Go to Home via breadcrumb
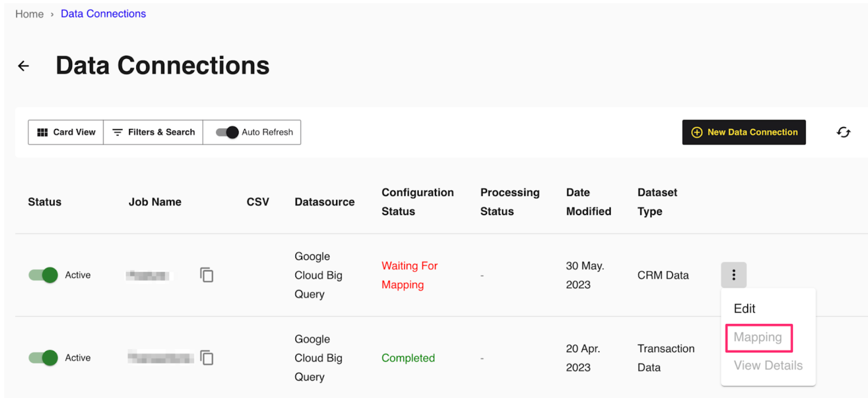The image size is (868, 398). tap(29, 14)
